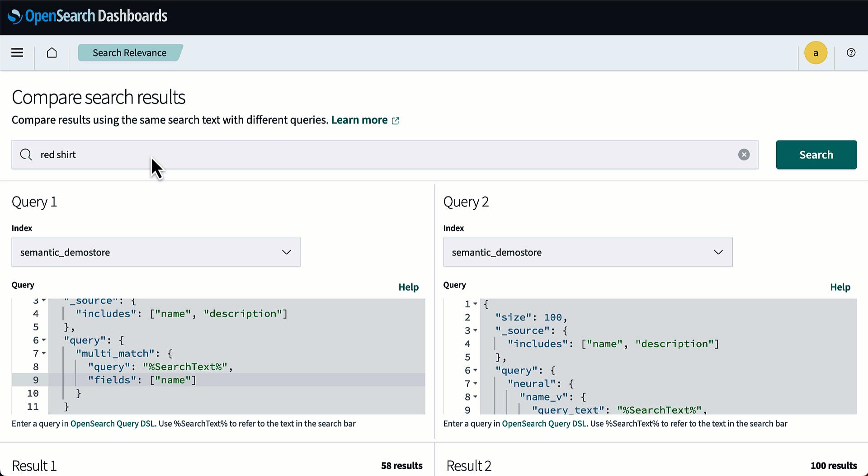The height and width of the screenshot is (476, 868).
Task: Clear the search text field
Action: click(744, 155)
